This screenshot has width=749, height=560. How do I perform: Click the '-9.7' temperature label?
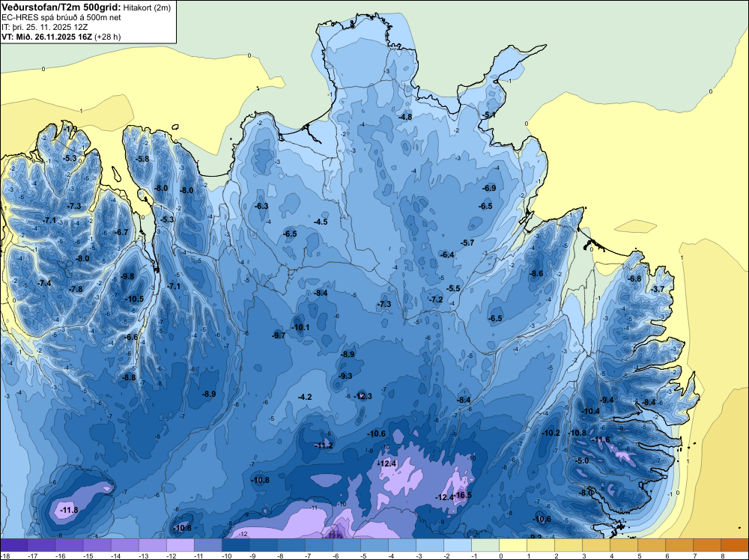(x=279, y=335)
